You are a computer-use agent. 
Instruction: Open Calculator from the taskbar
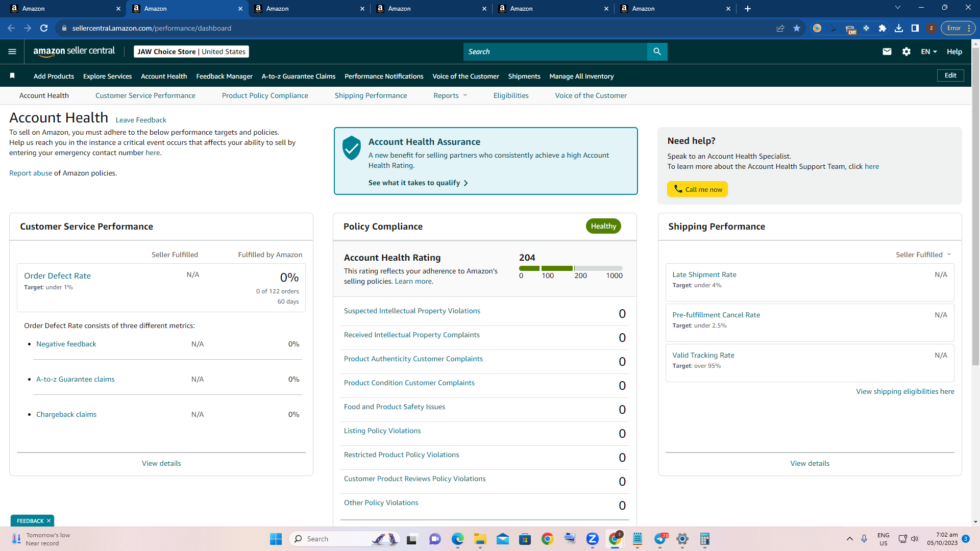(705, 539)
